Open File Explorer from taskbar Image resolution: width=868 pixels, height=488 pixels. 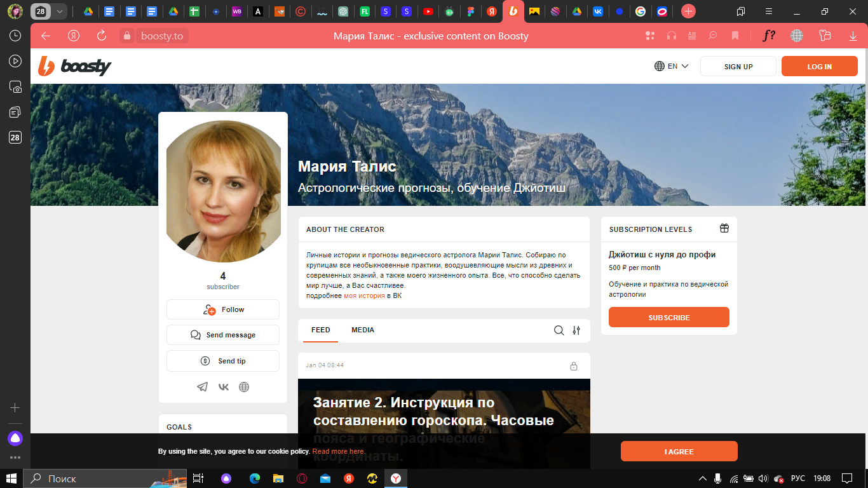[x=278, y=478]
